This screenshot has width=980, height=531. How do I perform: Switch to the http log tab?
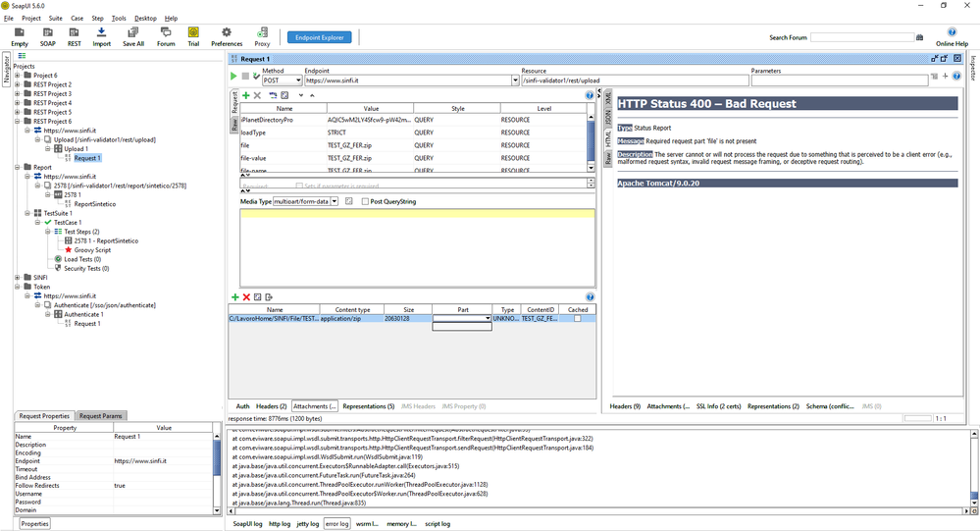(279, 524)
